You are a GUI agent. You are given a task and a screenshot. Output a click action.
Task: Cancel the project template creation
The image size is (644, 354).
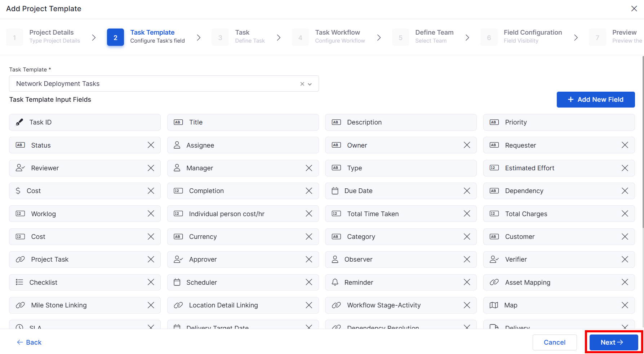554,342
